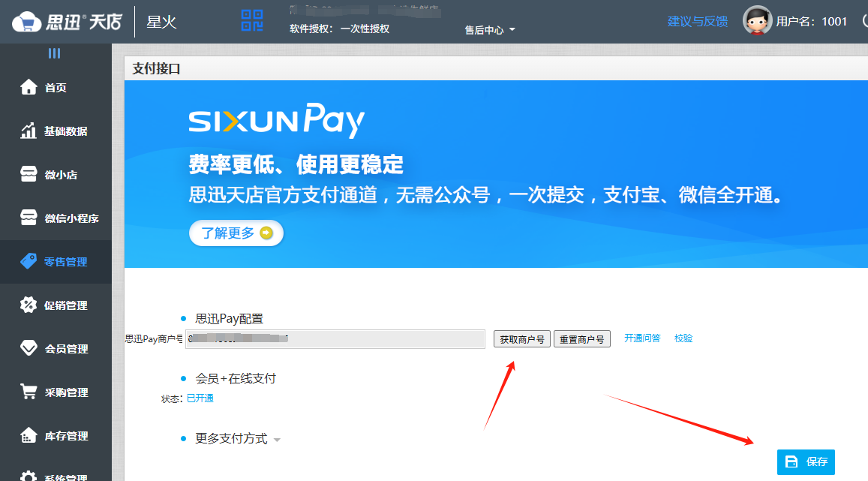Click the user avatar picture

coord(757,21)
